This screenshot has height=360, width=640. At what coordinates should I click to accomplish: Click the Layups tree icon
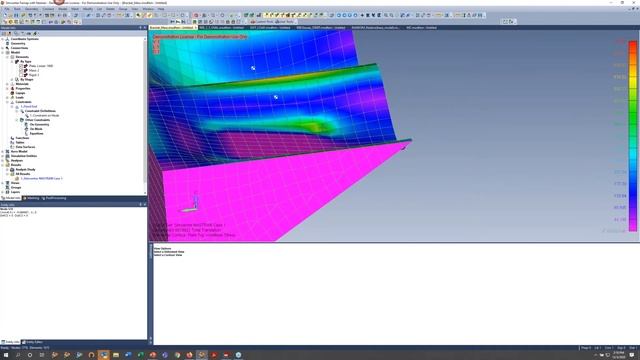pos(12,93)
